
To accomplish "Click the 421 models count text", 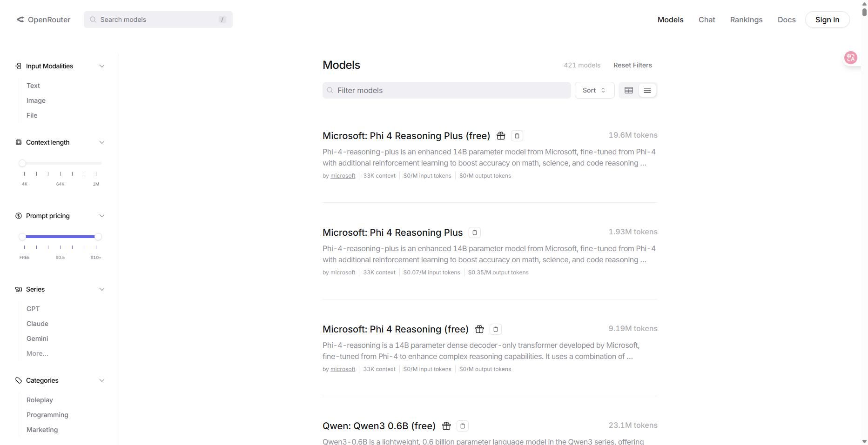I will pos(582,65).
